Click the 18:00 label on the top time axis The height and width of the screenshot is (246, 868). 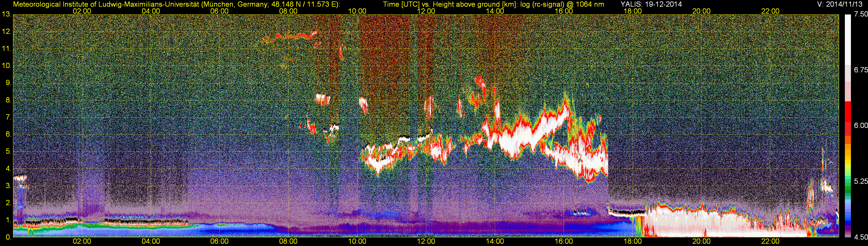[x=632, y=11]
